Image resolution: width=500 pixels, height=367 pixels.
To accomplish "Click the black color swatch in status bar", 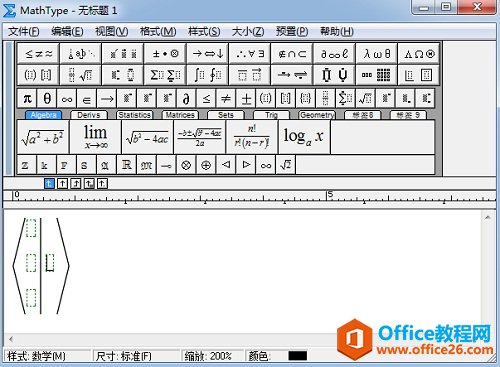I will point(297,356).
